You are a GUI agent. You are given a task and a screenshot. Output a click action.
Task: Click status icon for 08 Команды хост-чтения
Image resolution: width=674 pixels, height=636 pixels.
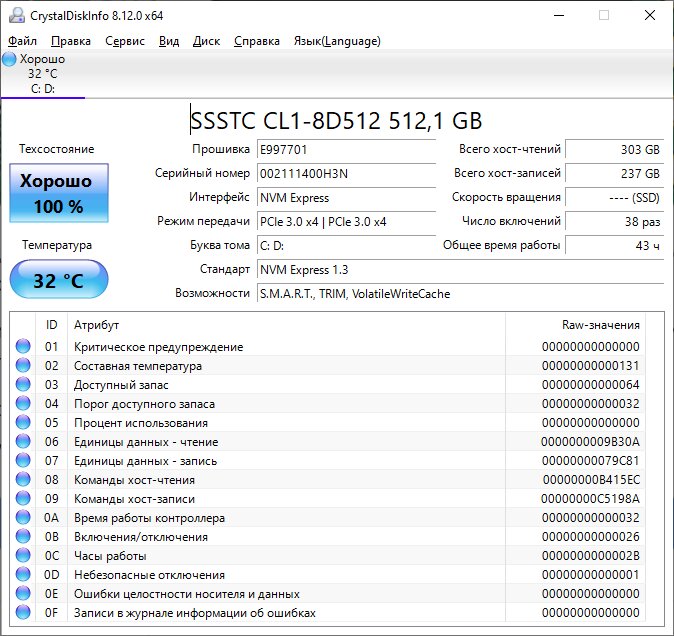[x=23, y=479]
